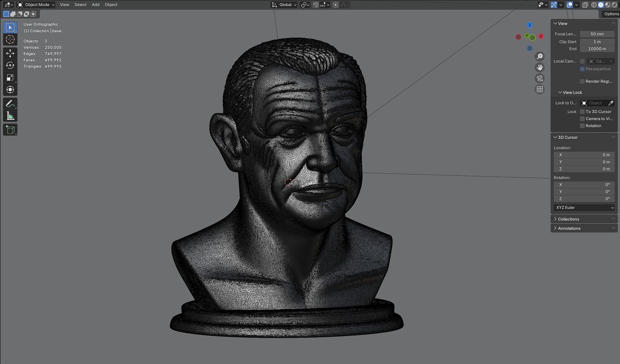Click the green Y axis gizmo ball
The image size is (620, 364).
(x=527, y=36)
